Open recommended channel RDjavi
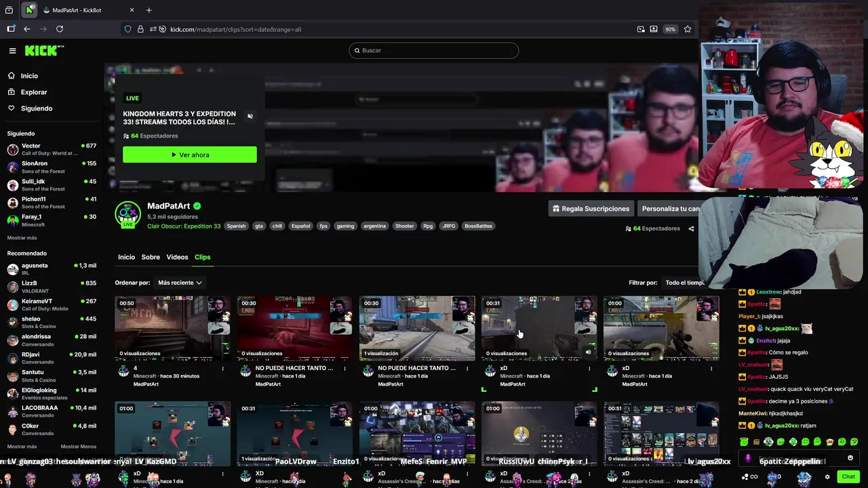868x488 pixels. point(52,358)
